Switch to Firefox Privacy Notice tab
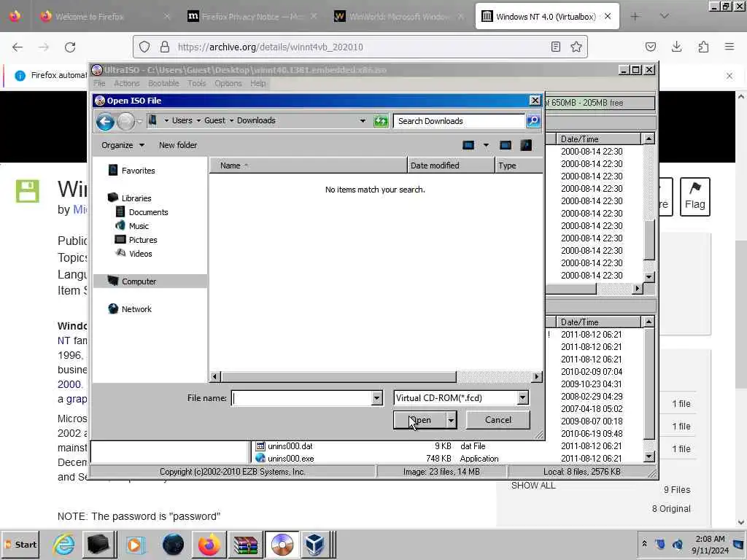The height and width of the screenshot is (560, 747). point(252,17)
